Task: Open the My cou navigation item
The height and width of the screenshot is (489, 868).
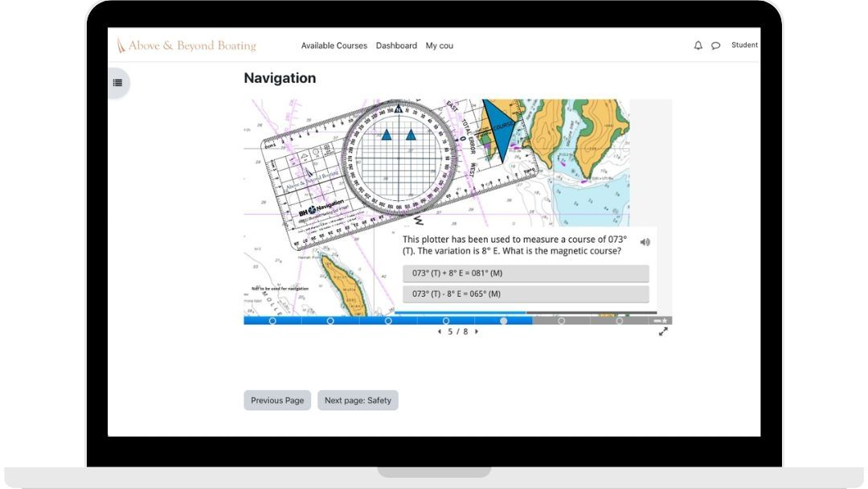Action: pyautogui.click(x=440, y=46)
